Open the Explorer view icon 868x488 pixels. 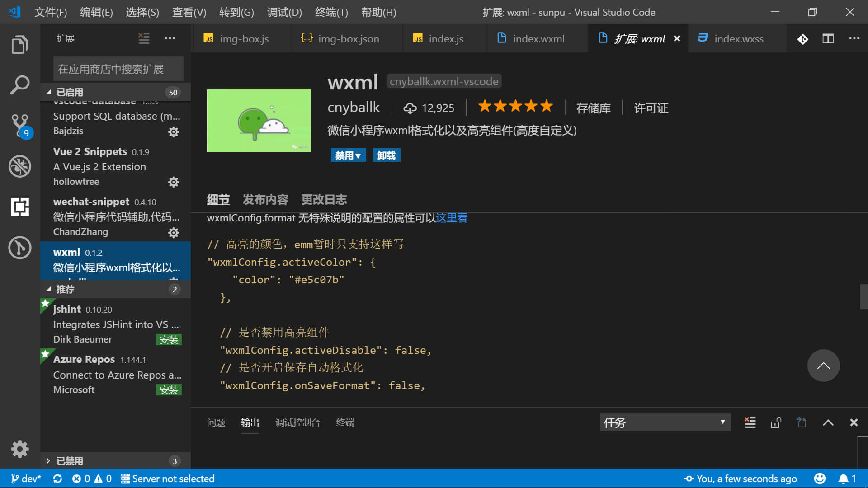19,45
